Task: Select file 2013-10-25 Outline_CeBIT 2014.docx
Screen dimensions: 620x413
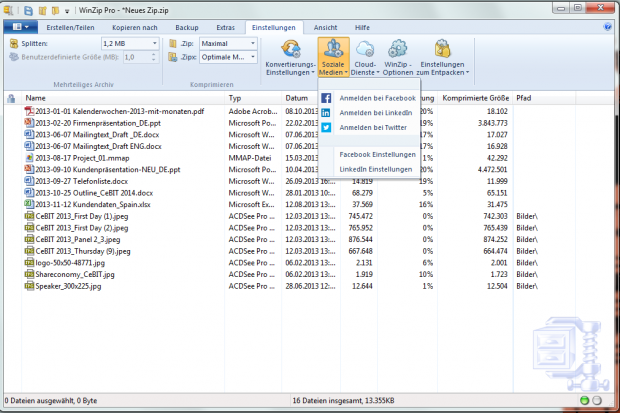Action: (x=94, y=193)
